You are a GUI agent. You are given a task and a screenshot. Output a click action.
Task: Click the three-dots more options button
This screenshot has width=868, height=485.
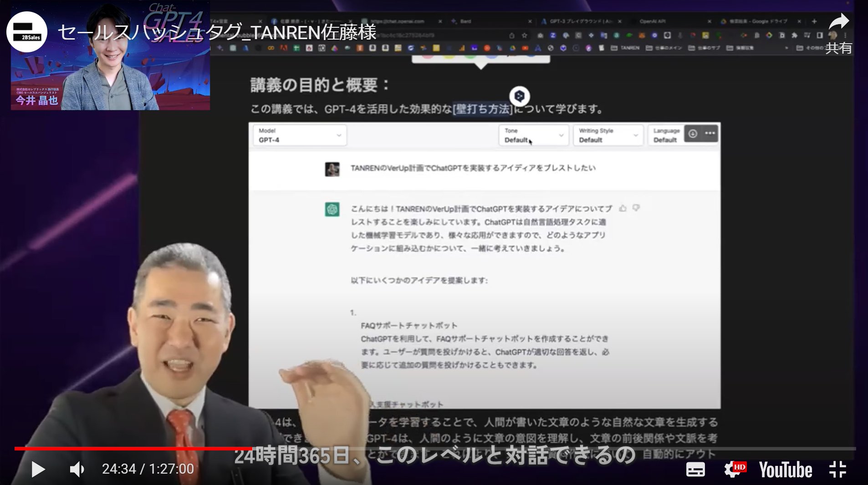pos(710,133)
